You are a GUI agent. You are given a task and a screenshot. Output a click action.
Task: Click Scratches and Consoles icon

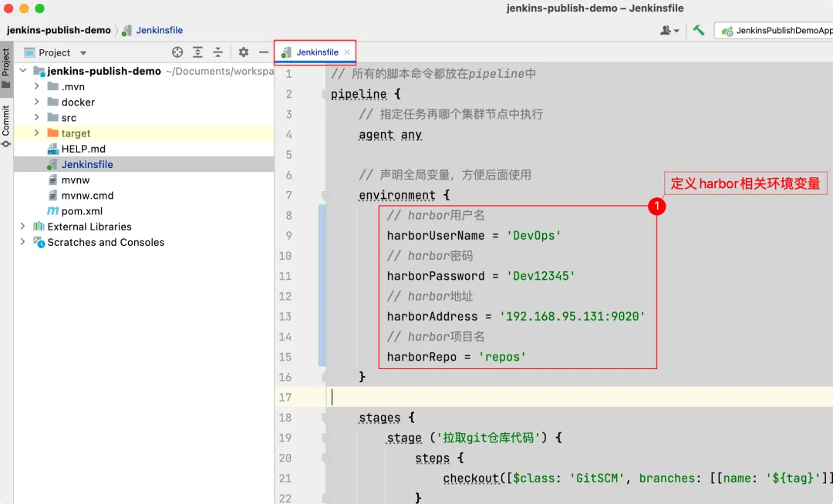point(39,242)
